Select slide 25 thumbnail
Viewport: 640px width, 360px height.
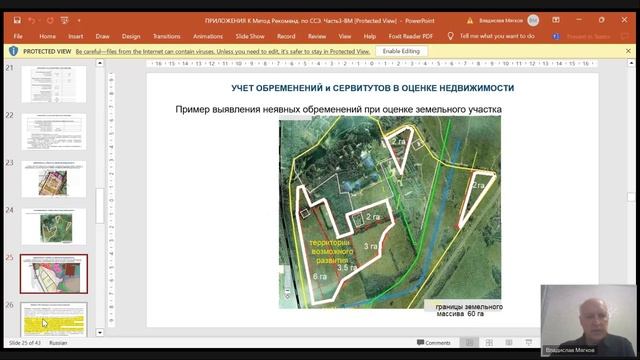[54, 274]
